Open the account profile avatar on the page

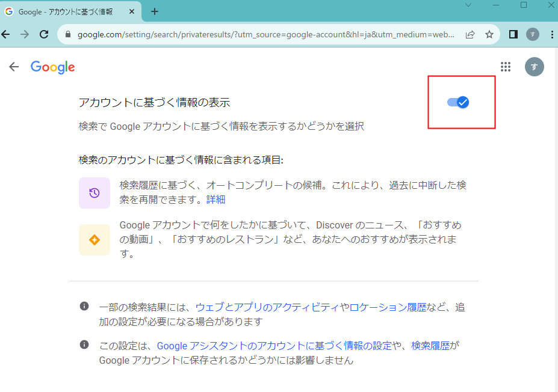click(534, 67)
